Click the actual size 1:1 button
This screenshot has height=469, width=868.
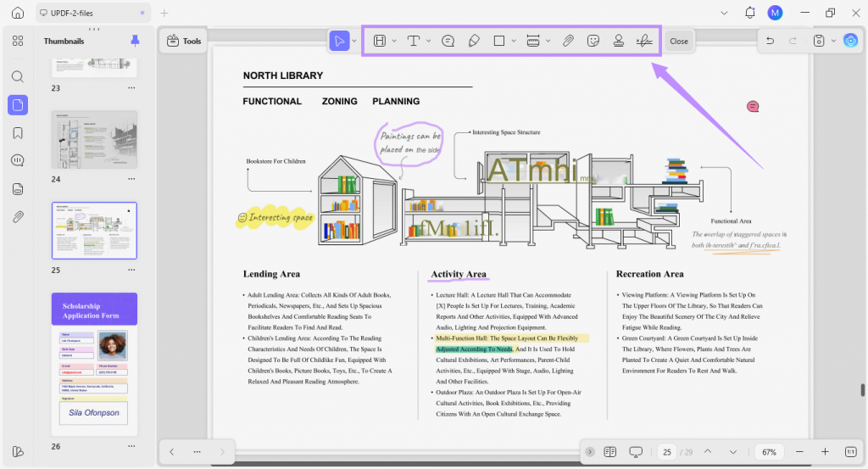pyautogui.click(x=851, y=452)
